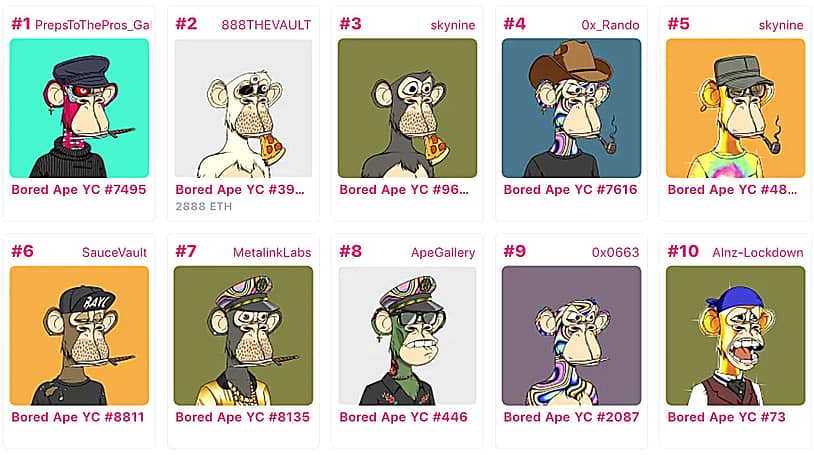Open the army cap ape smoking pipe

click(736, 108)
